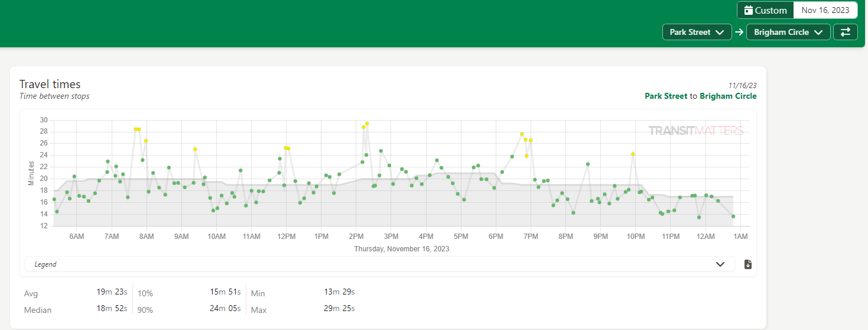868x330 pixels.
Task: Click the arrow between the station selectors
Action: 739,32
